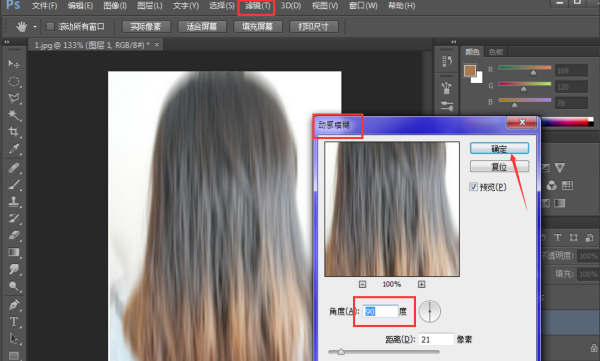The height and width of the screenshot is (361, 600).
Task: Click the R color slider
Action: point(525,69)
